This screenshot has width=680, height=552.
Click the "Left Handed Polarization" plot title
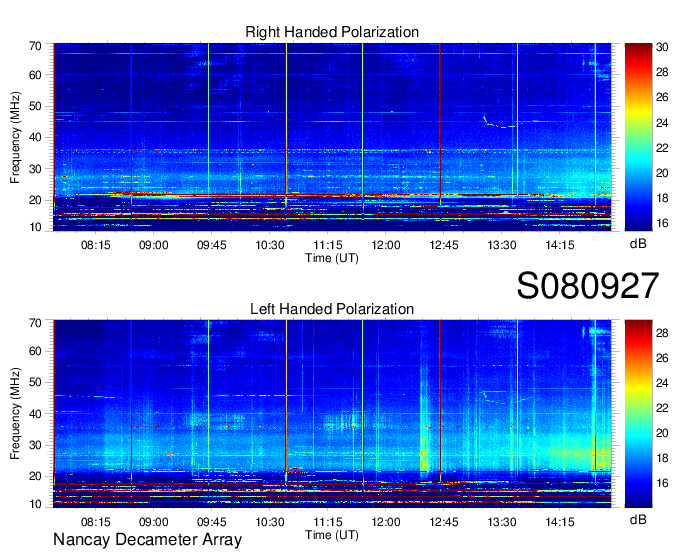[332, 309]
